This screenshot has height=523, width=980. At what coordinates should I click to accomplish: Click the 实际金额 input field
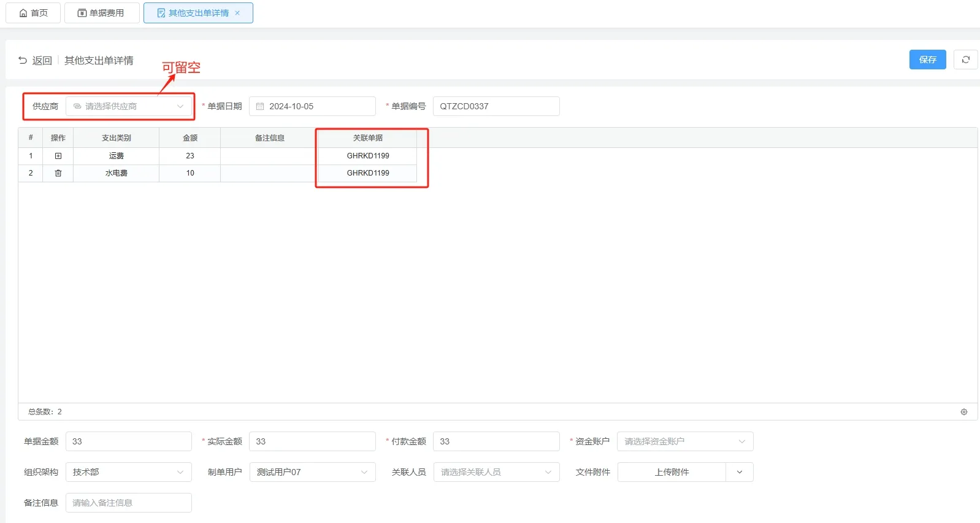(312, 441)
